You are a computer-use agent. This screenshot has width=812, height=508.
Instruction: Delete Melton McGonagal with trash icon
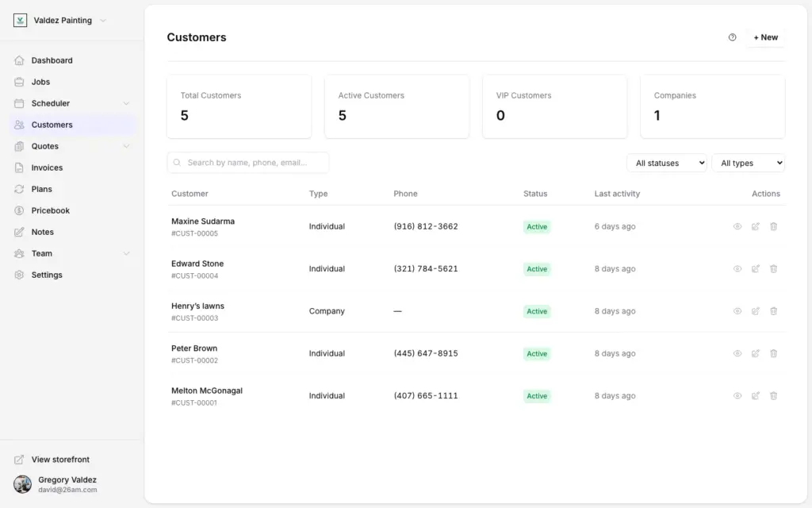774,396
